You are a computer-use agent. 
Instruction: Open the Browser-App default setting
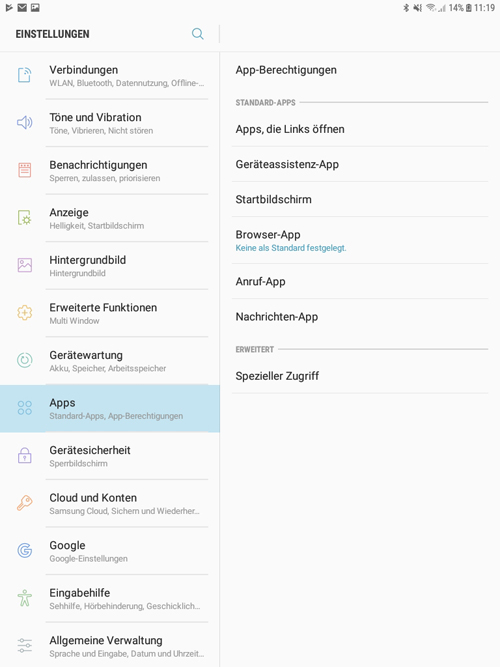click(x=360, y=240)
